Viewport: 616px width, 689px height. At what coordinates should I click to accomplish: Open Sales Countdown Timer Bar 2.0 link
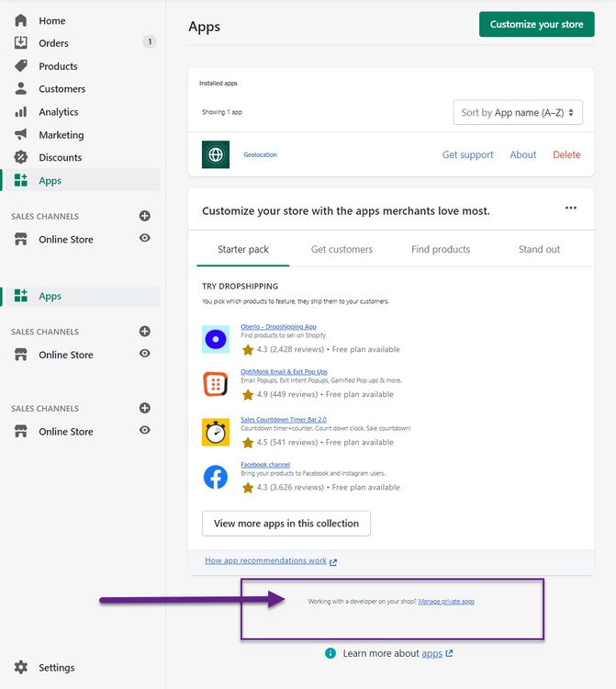coord(283,419)
